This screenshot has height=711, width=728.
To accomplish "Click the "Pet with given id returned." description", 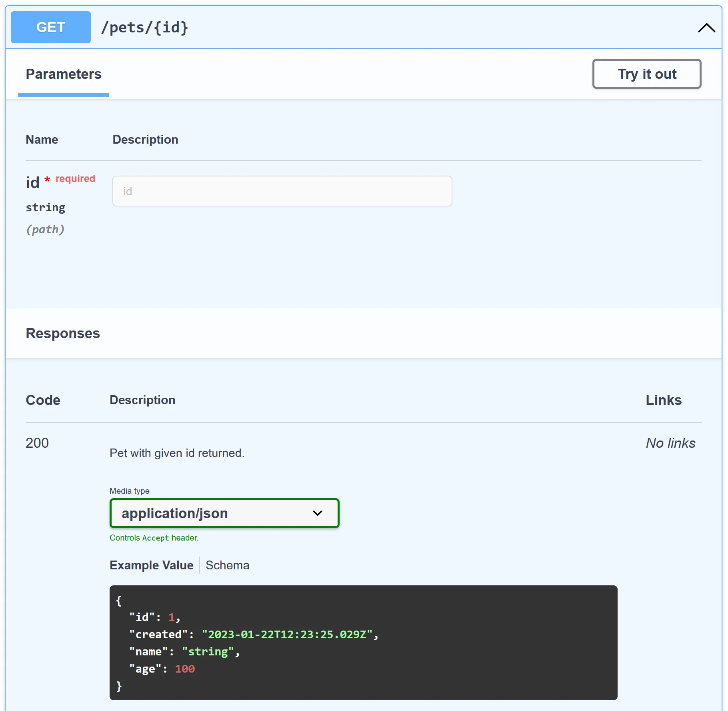I will 177,453.
